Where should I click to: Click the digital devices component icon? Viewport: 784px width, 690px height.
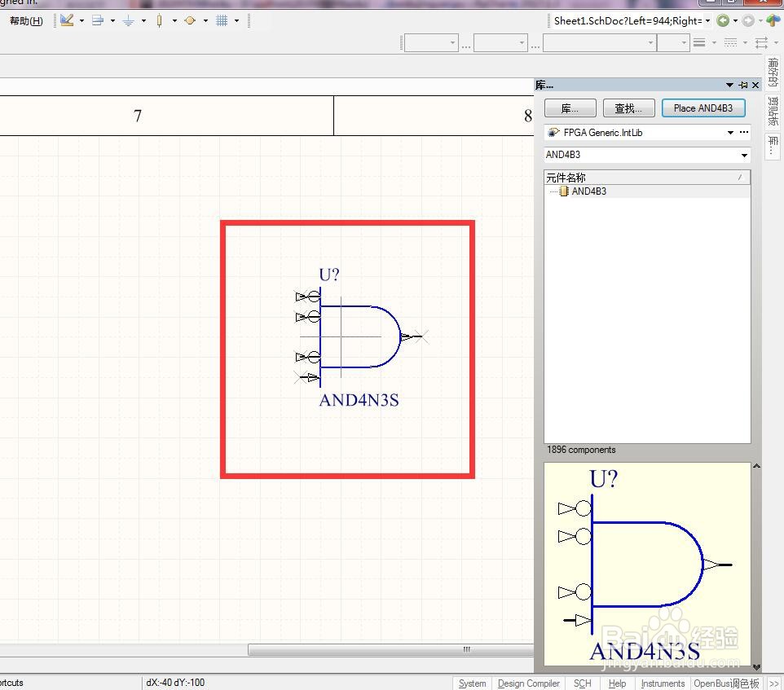pos(160,20)
